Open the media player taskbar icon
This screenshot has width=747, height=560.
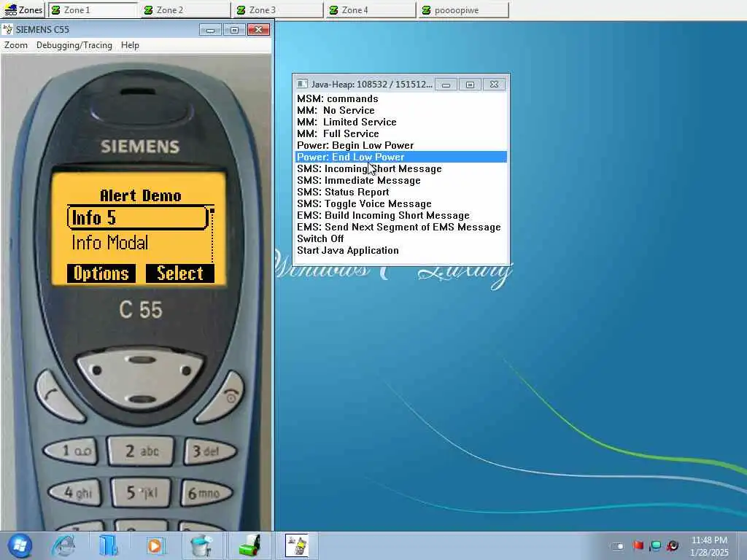pyautogui.click(x=155, y=545)
